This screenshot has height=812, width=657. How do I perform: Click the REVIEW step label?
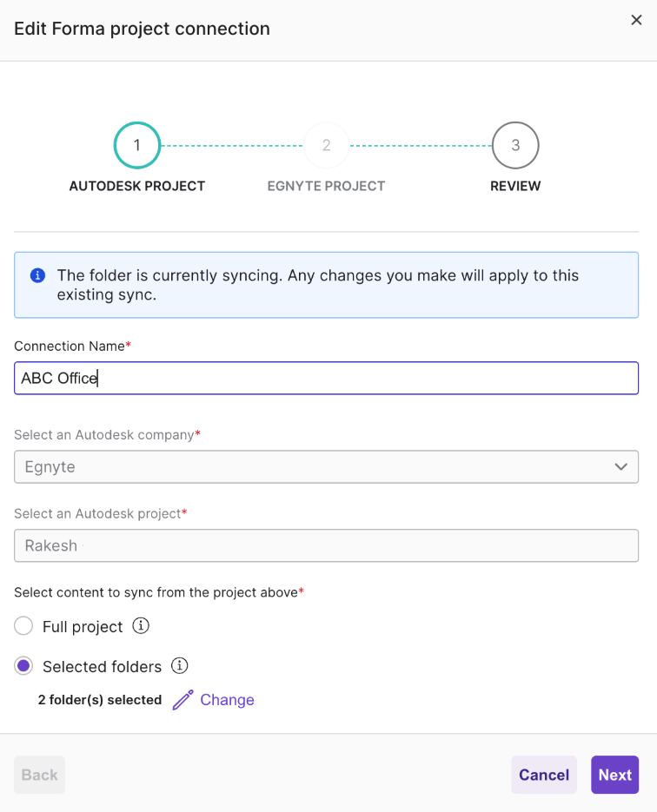pos(515,186)
